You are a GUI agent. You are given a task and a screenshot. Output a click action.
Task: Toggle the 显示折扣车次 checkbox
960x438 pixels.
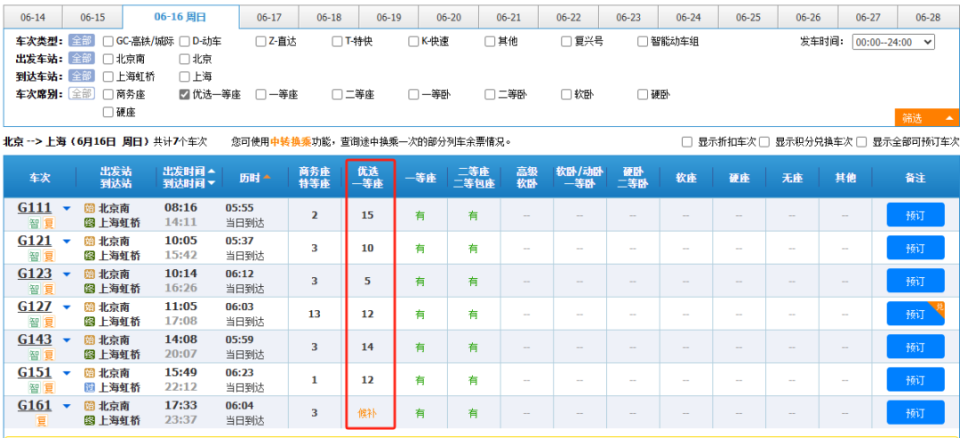tap(687, 142)
